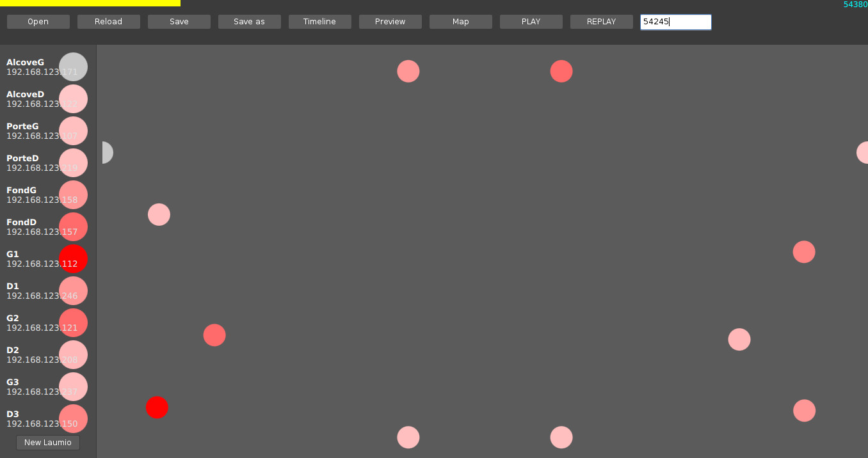Click the PorteD name label
The image size is (868, 458).
[22, 158]
